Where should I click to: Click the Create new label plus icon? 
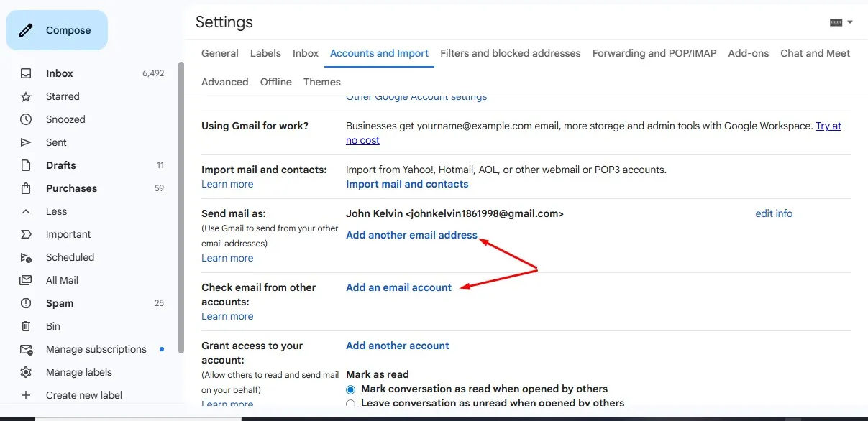click(27, 395)
